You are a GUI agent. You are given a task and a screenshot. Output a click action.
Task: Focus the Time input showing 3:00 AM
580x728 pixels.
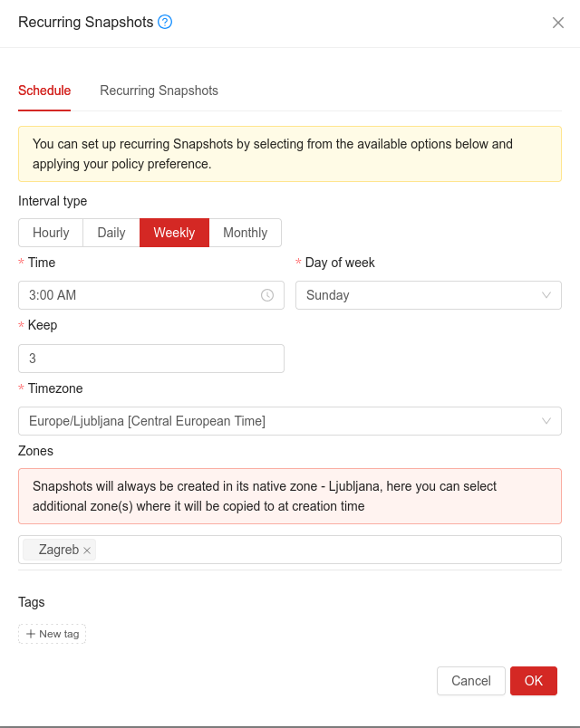(x=136, y=295)
